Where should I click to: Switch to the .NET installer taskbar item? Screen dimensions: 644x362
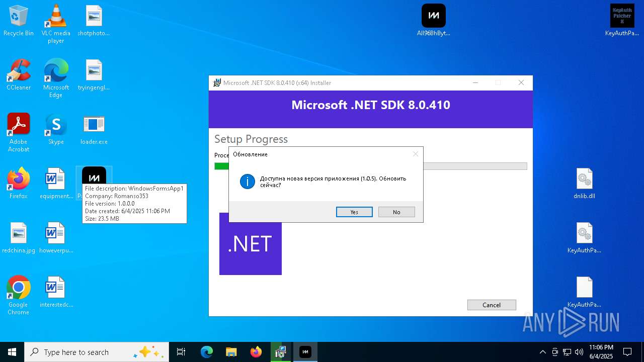point(280,352)
